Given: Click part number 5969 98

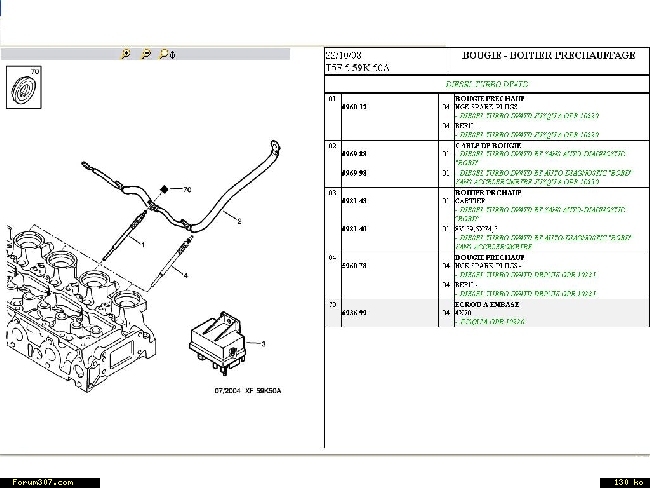Looking at the screenshot, I should coord(354,173).
